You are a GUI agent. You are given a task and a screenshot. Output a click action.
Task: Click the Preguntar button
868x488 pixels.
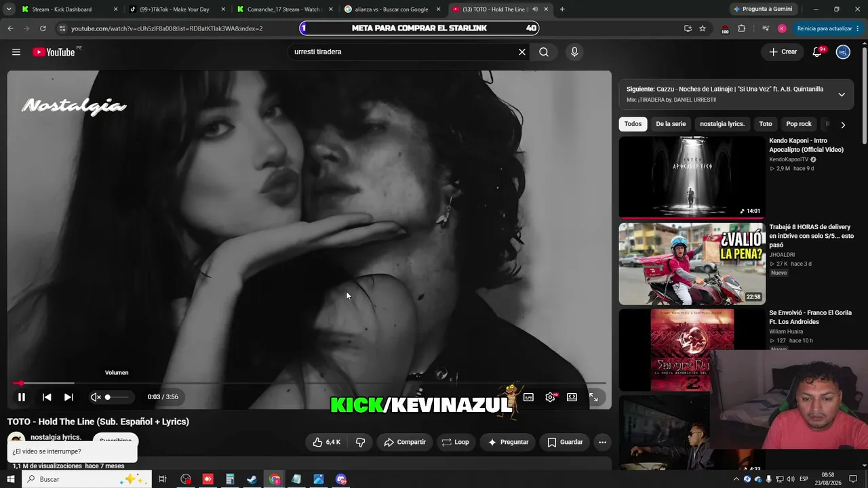(508, 443)
